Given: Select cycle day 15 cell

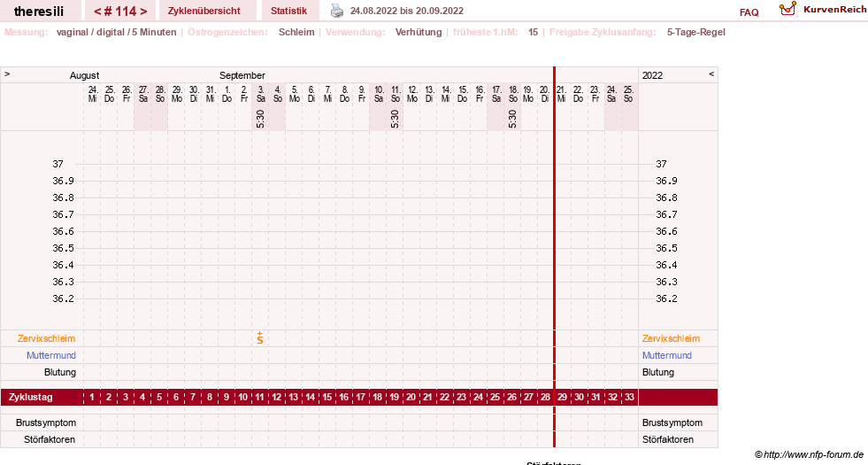Looking at the screenshot, I should coord(327,398).
